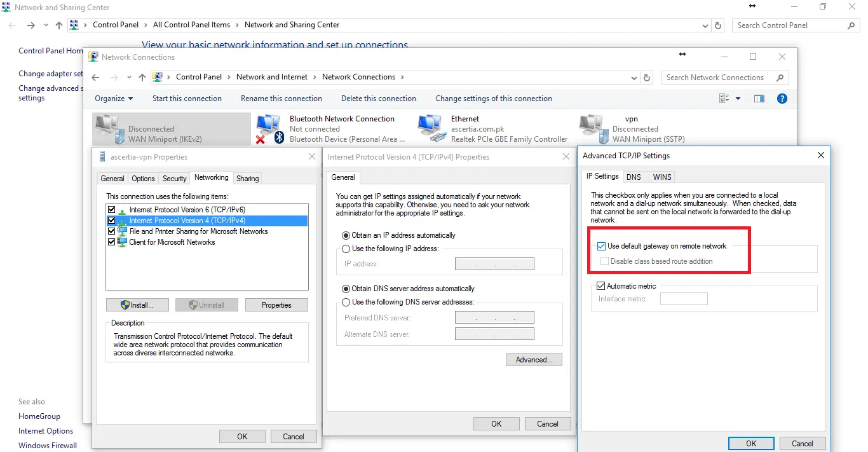Expand chevron after Control Panel in Network Connections
Viewport: 868px width, 452px height.
pos(229,78)
